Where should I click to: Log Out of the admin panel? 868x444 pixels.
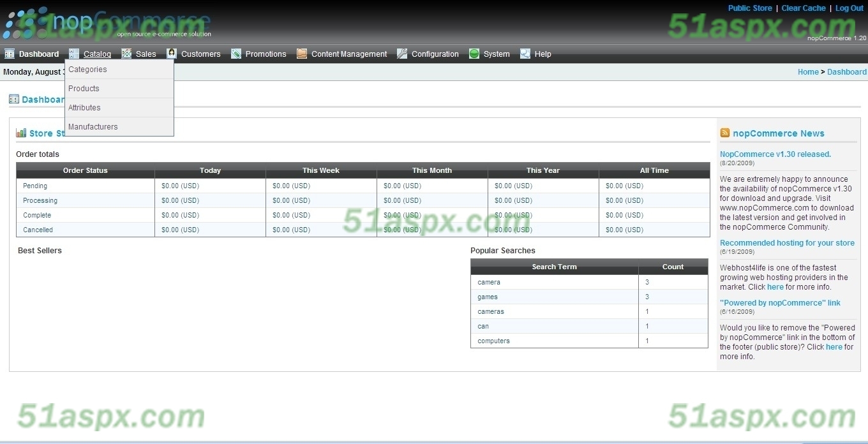849,8
